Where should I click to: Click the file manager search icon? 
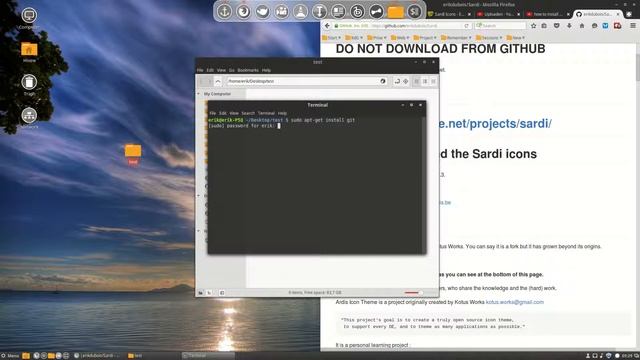[406, 81]
